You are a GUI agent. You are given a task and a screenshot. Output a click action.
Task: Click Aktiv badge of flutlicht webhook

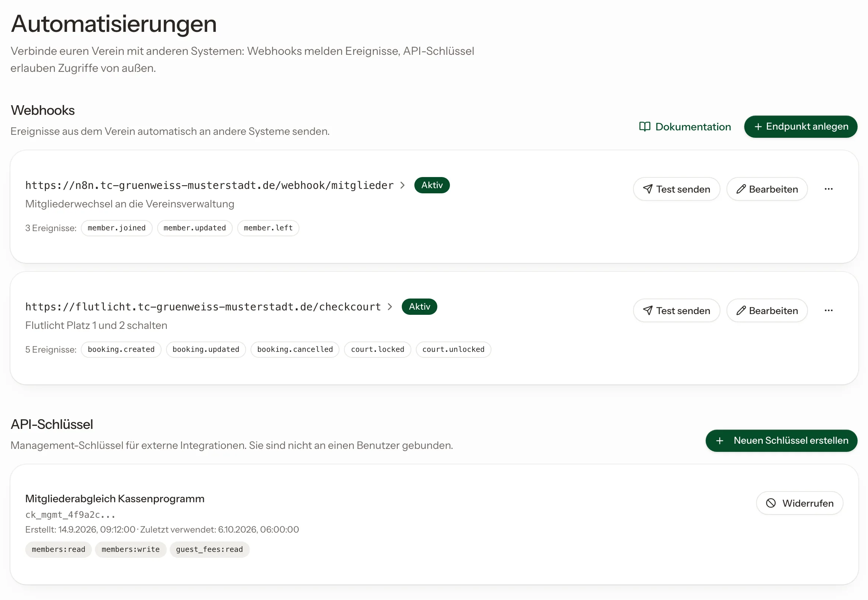pos(419,307)
